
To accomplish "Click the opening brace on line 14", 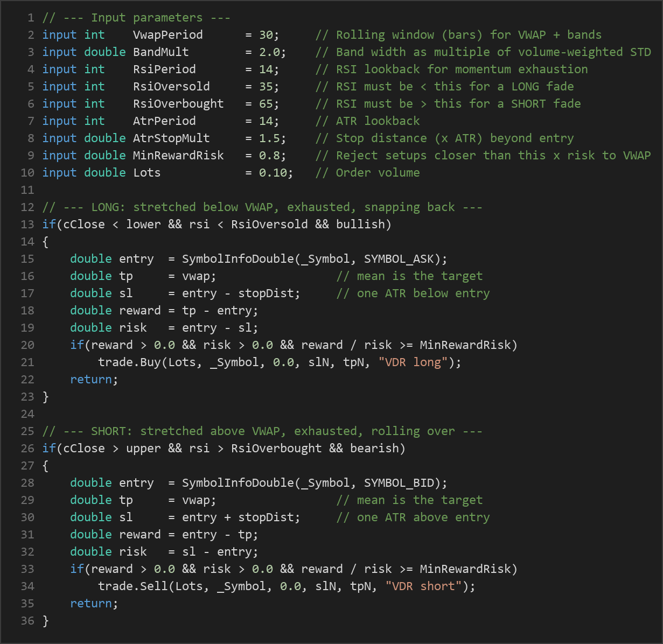I will point(45,242).
